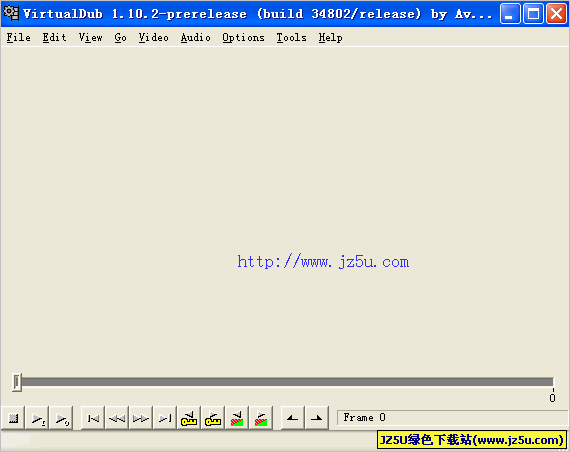Play the input video preview

point(37,418)
